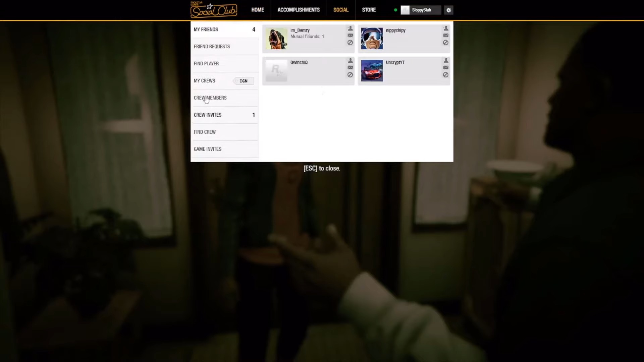Click FRIEND REQUESTS in sidebar
The width and height of the screenshot is (644, 362).
pos(212,46)
